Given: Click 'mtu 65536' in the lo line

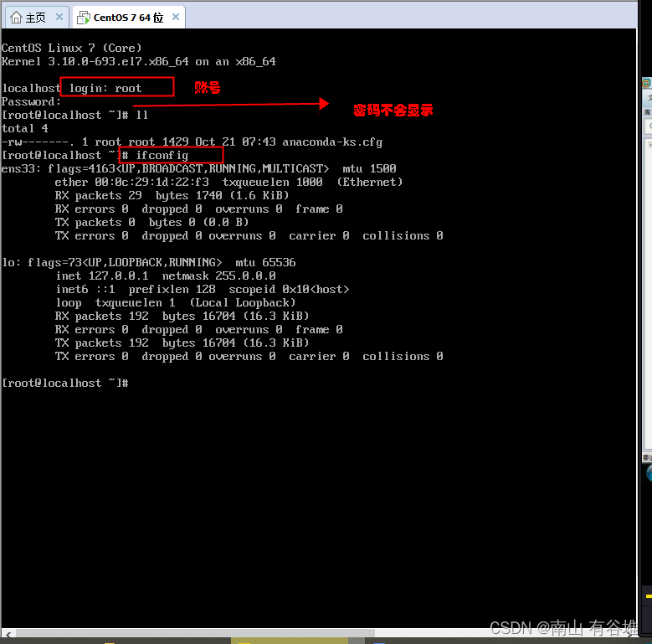Looking at the screenshot, I should pyautogui.click(x=265, y=262).
